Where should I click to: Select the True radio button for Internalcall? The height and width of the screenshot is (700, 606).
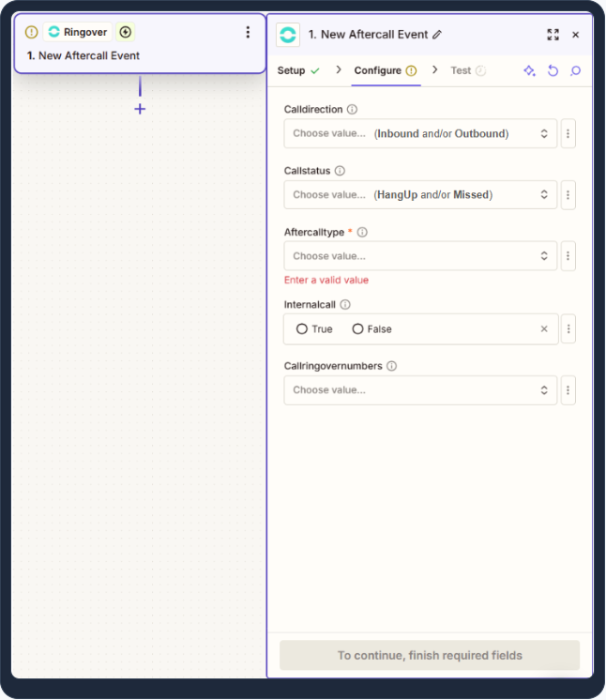click(x=302, y=329)
